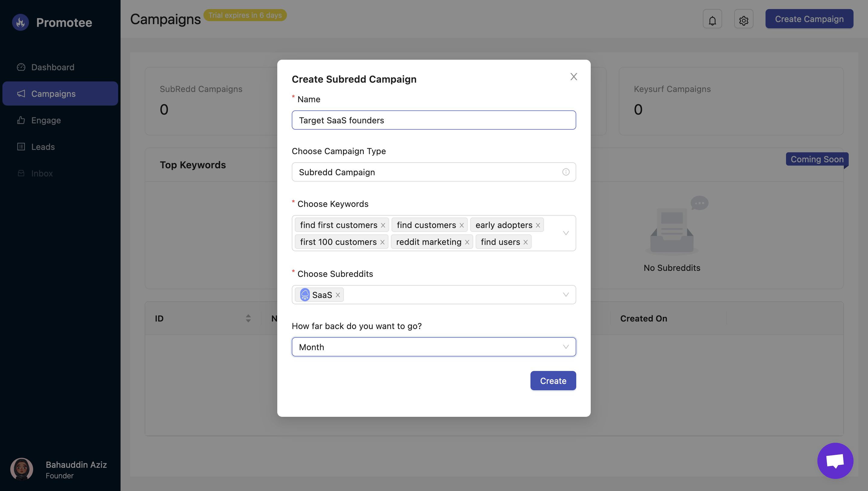This screenshot has height=491, width=868.
Task: Remove the 'early adopters' keyword tag
Action: (x=538, y=225)
